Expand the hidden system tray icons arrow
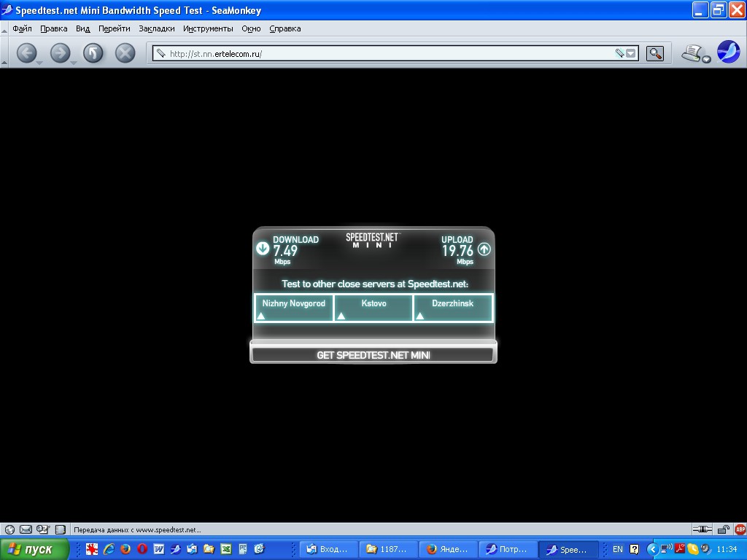Screen dimensions: 747x560 point(652,550)
